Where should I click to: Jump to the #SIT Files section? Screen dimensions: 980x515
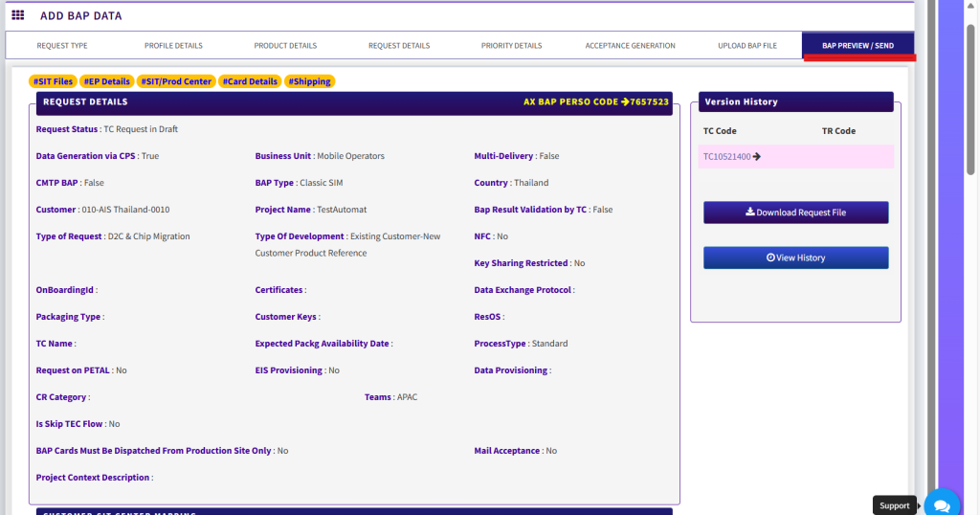53,81
